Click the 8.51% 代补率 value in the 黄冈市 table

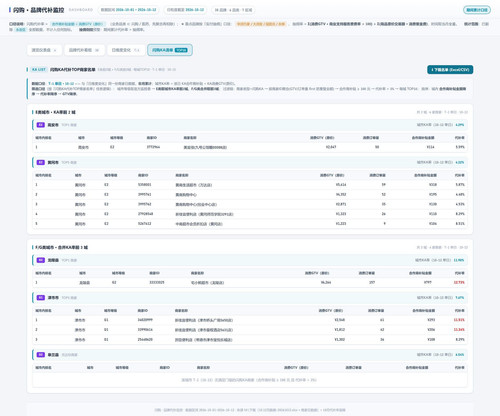(460, 224)
